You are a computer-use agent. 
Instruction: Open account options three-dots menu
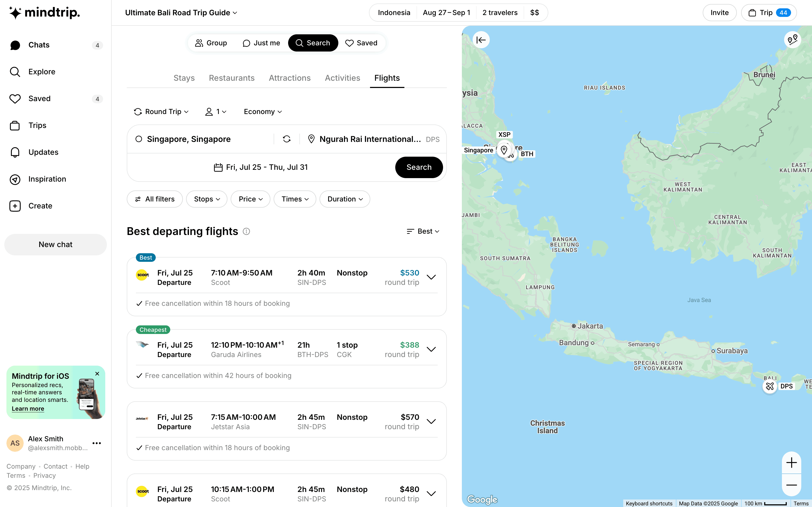click(x=97, y=443)
